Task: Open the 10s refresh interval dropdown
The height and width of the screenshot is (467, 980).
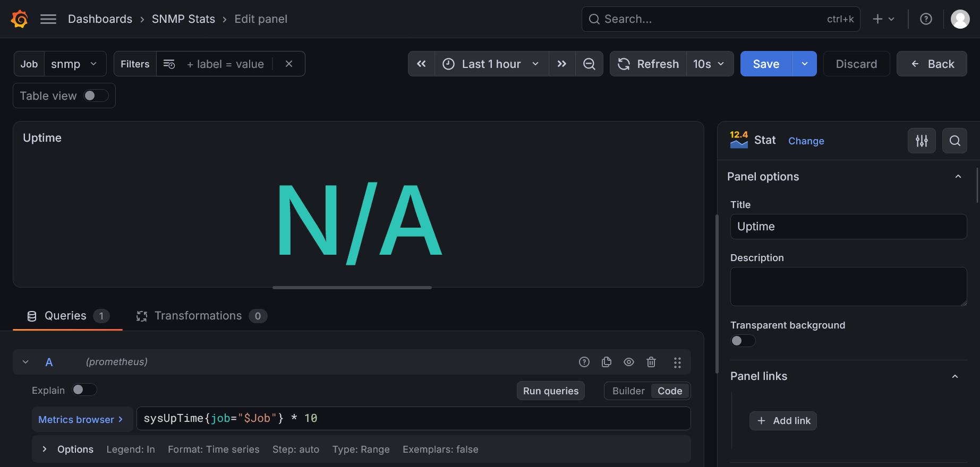Action: pyautogui.click(x=710, y=64)
